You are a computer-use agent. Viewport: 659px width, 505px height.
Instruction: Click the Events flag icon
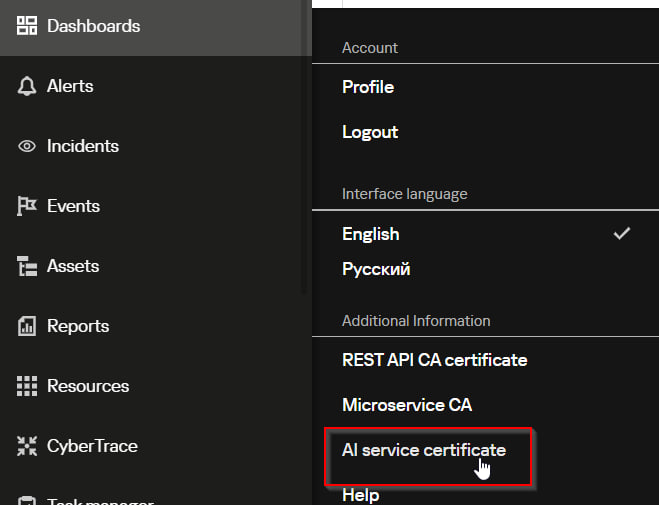27,206
